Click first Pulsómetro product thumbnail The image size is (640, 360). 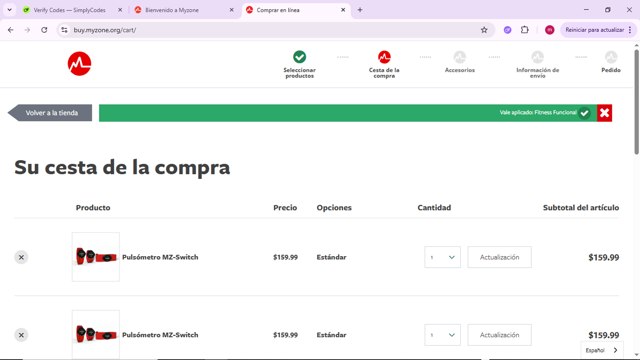(x=96, y=257)
